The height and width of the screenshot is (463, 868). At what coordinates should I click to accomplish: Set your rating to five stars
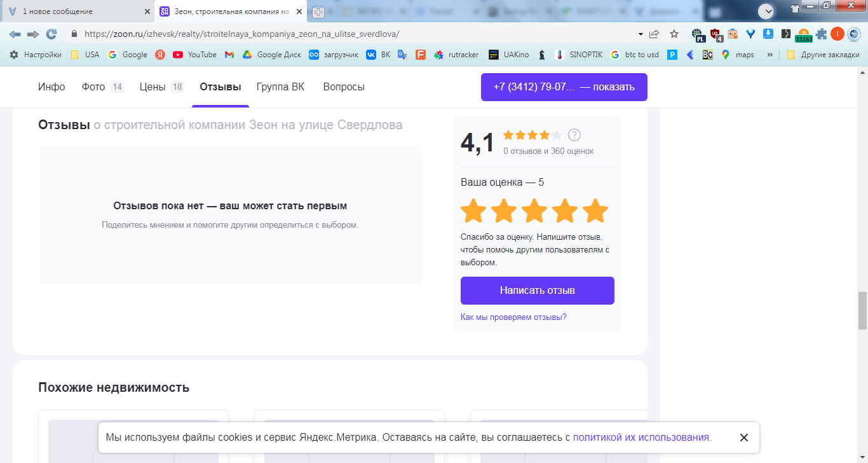point(595,211)
